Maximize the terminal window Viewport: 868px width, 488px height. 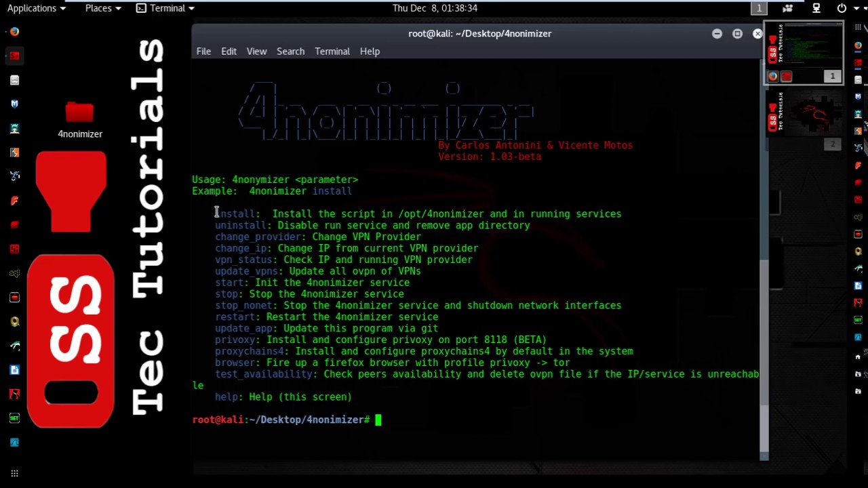point(737,34)
